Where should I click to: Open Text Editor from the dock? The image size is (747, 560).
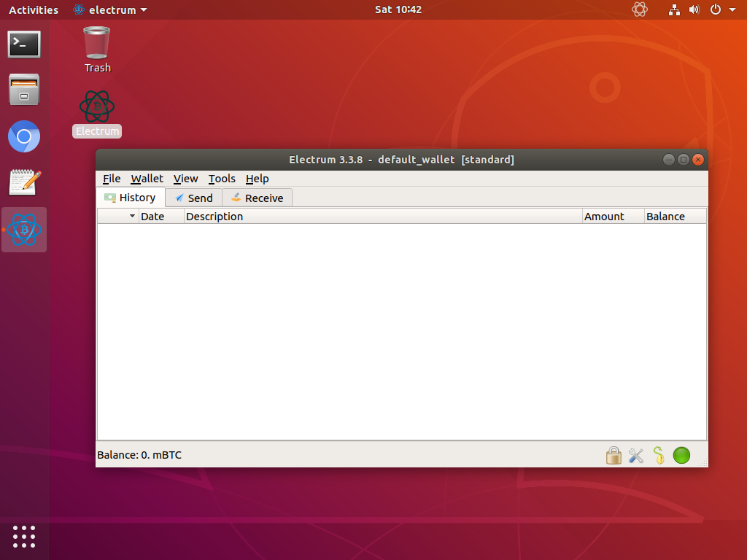[x=25, y=182]
